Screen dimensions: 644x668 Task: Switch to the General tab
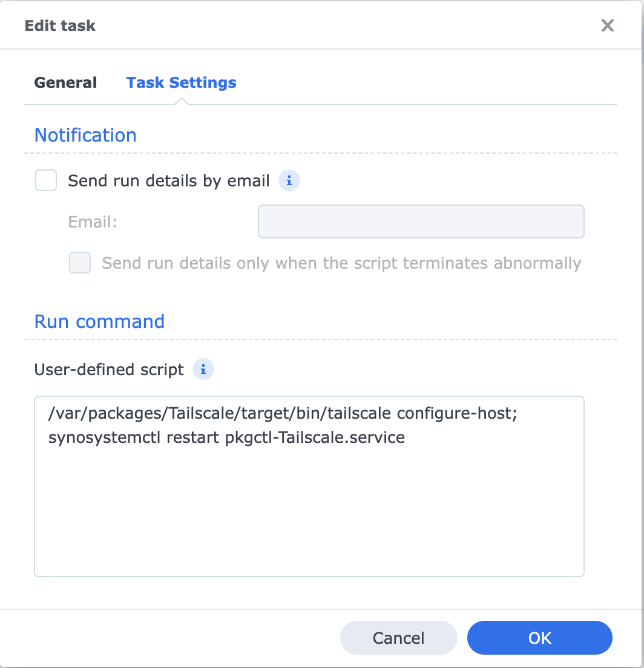(x=65, y=82)
